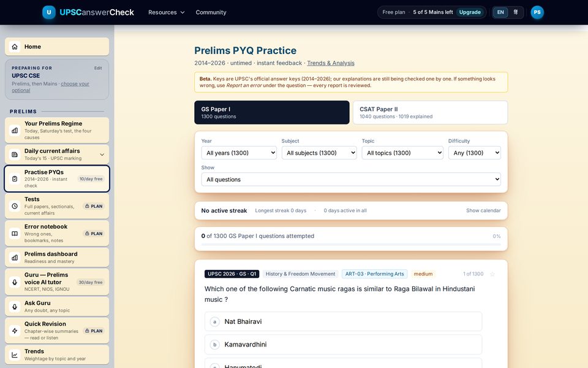Click the Error notebook book icon
This screenshot has width=588, height=368.
pos(15,233)
